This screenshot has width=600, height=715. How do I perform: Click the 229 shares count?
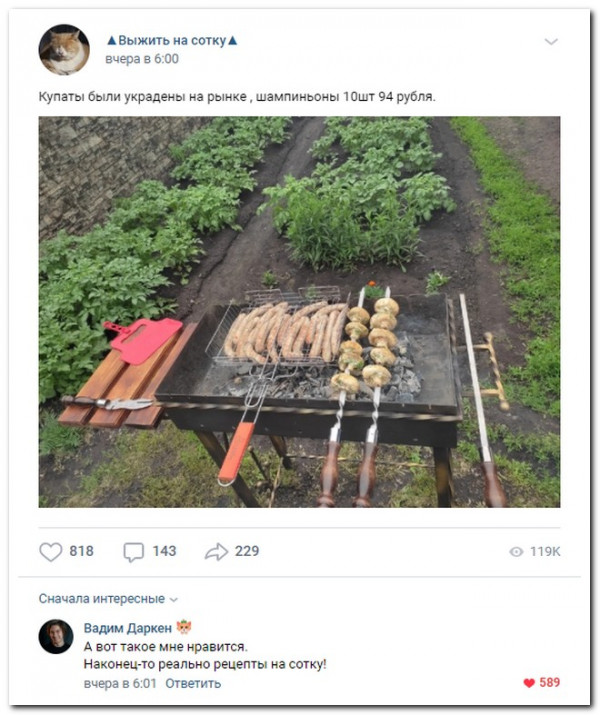247,551
